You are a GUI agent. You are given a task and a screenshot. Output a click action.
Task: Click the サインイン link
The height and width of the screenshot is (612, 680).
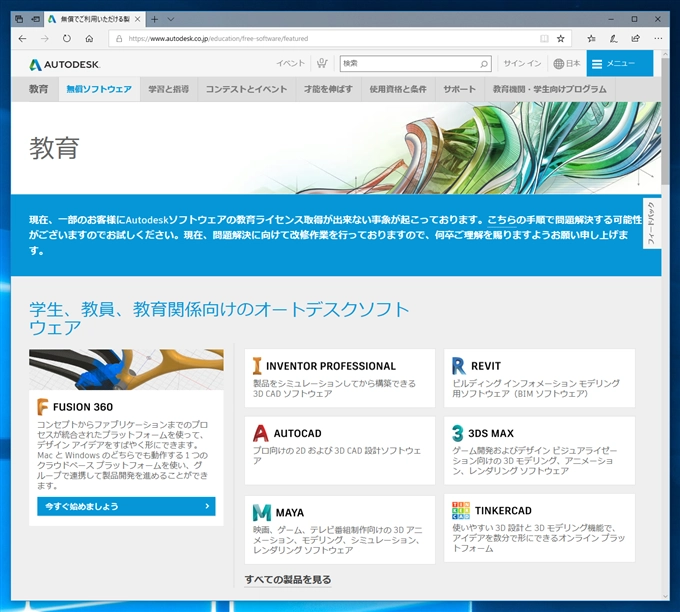[522, 63]
